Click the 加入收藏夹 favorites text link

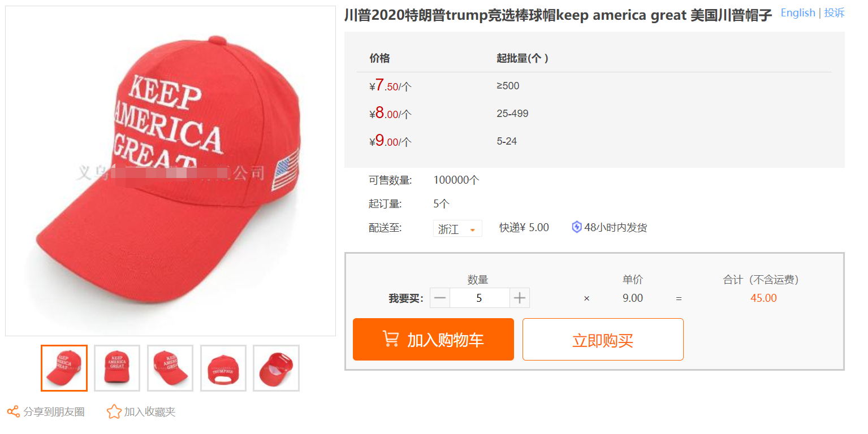(x=150, y=412)
